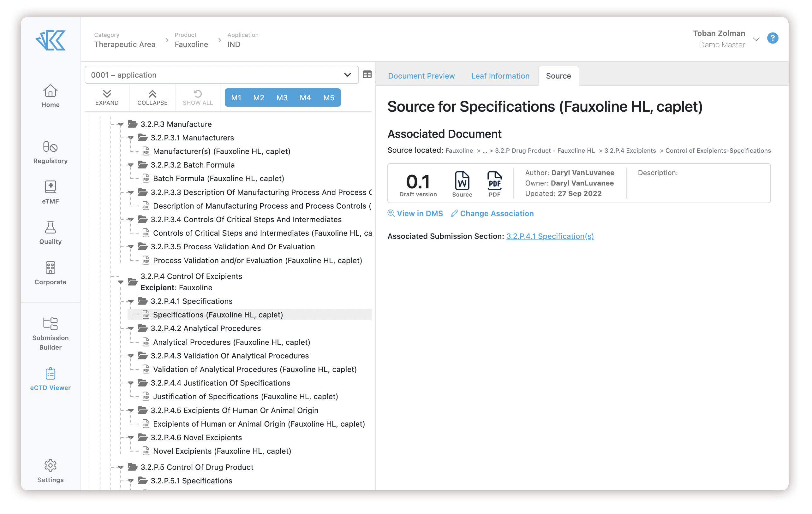The width and height of the screenshot is (812, 514).
Task: Click the View in DMS magnifier icon
Action: [391, 213]
